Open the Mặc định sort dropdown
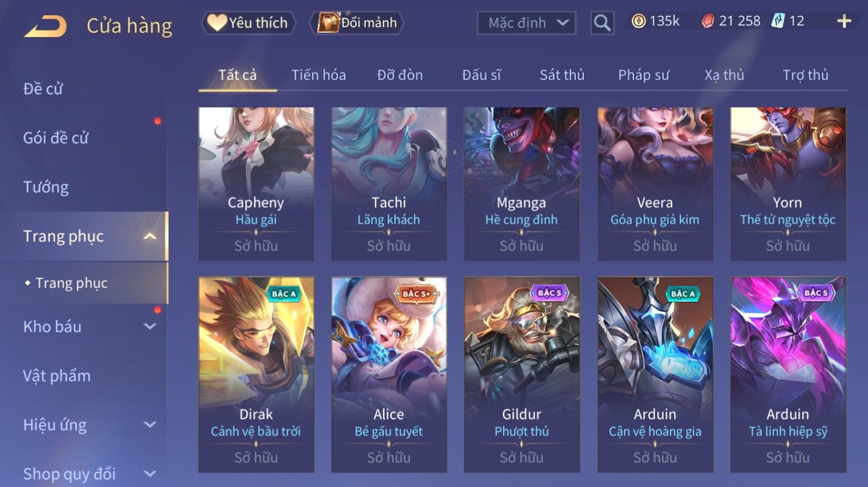Image resolution: width=868 pixels, height=487 pixels. [527, 23]
